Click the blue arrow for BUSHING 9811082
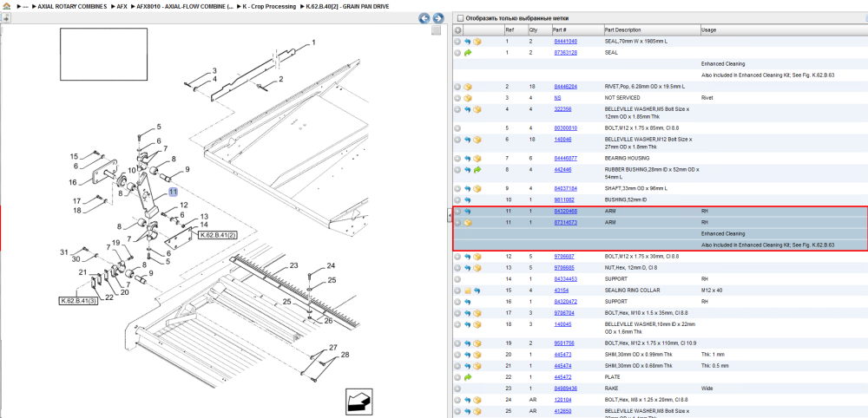This screenshot has height=418, width=868. 467,199
